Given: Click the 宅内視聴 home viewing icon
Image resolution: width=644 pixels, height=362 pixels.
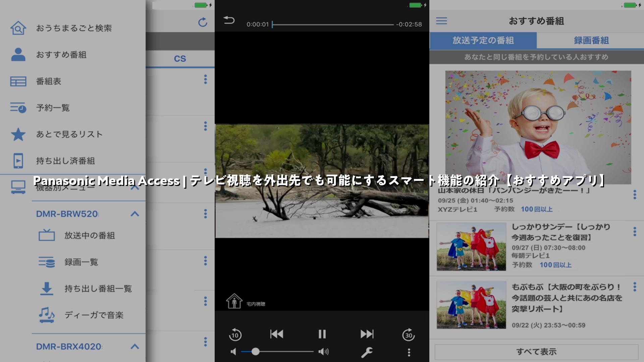Looking at the screenshot, I should point(234,301).
